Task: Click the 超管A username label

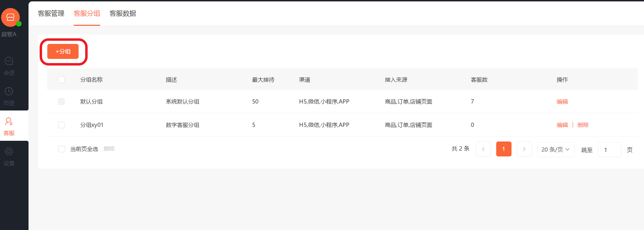Action: [9, 34]
